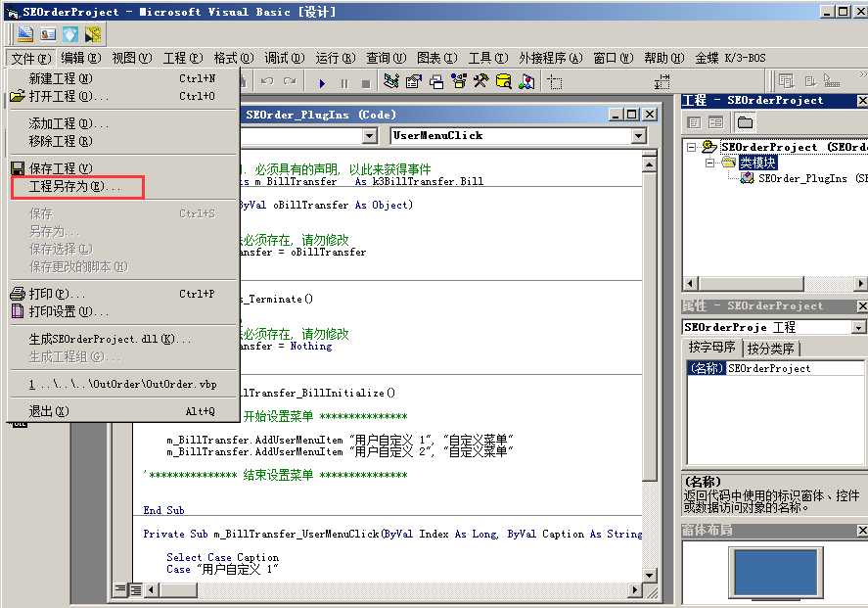Collapse the 类模块 folder node
Screen dimensions: 868x608
709,163
